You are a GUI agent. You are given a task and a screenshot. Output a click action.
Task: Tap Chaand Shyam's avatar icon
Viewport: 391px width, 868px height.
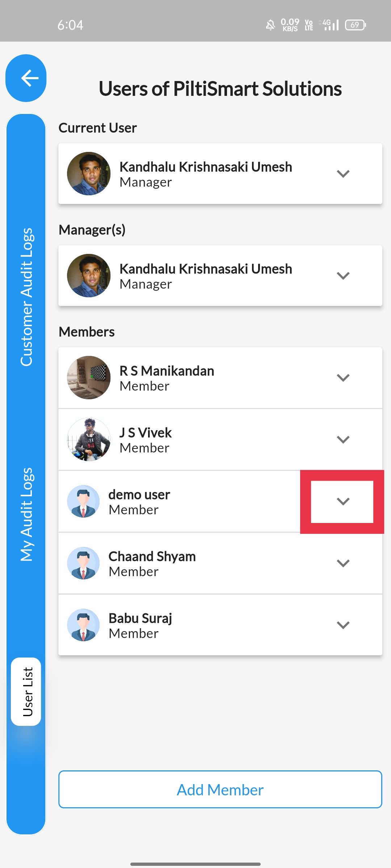[x=83, y=563]
